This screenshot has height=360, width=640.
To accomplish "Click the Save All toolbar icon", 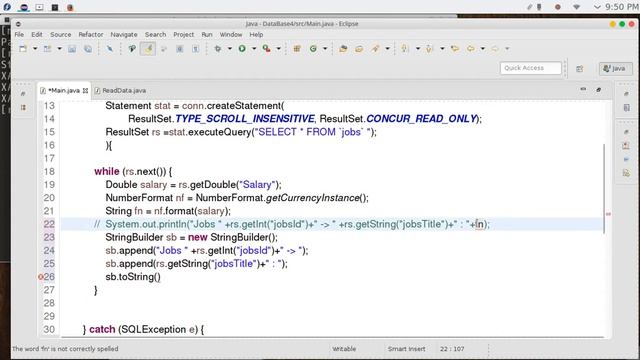I will tap(88, 49).
